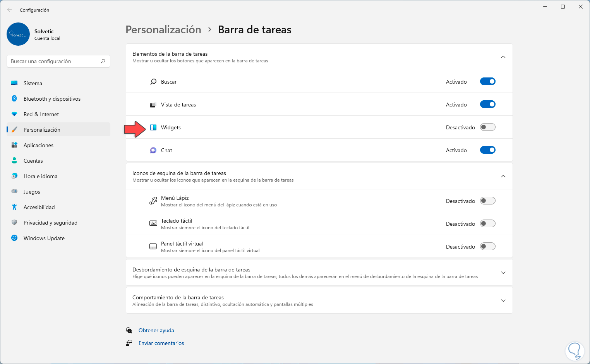Image resolution: width=590 pixels, height=364 pixels.
Task: Disable the Buscar toggle switch
Action: point(487,81)
